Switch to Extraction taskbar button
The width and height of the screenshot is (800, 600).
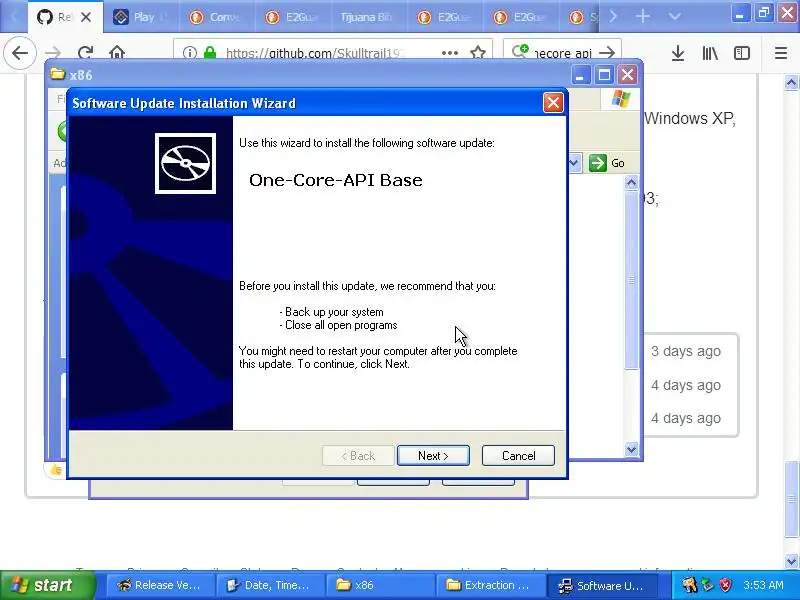(x=491, y=585)
